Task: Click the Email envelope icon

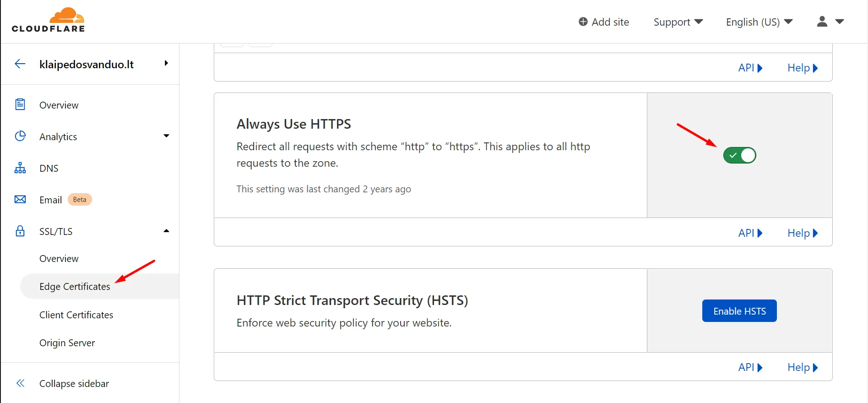Action: 20,199
